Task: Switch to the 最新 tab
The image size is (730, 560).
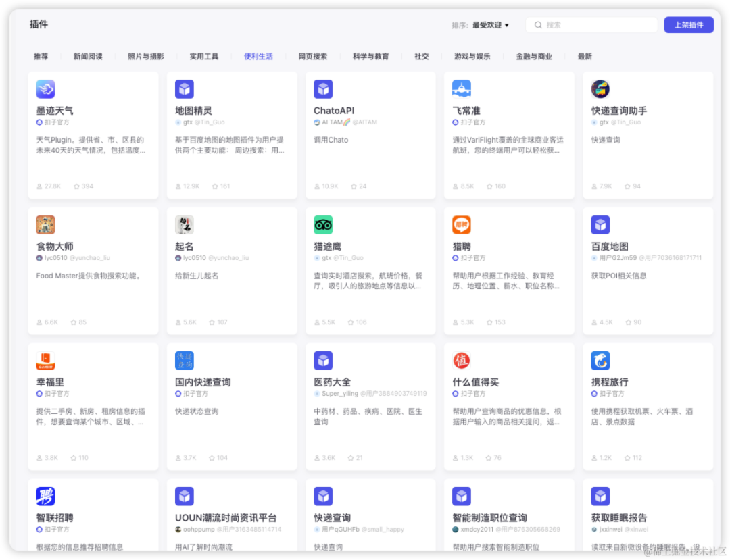Action: (x=585, y=57)
